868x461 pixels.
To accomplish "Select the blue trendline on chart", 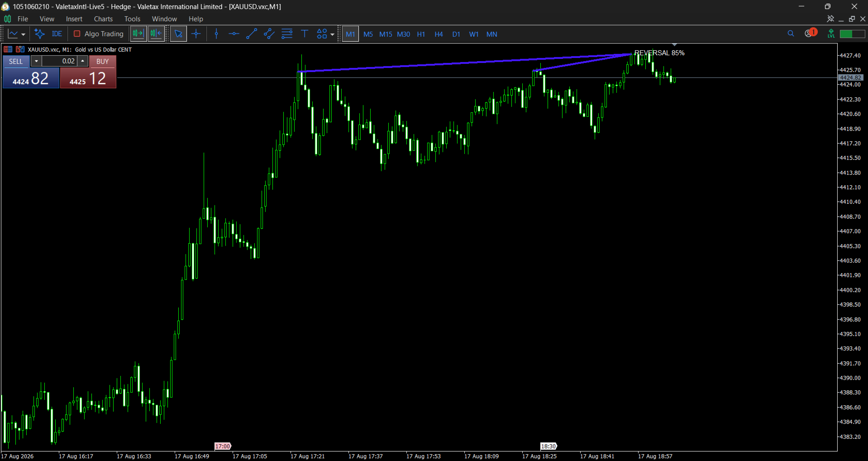I will point(465,62).
